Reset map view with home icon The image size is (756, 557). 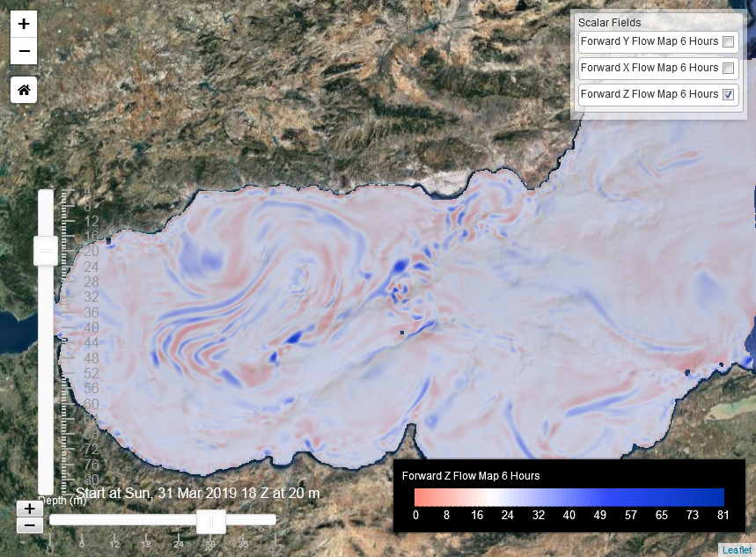coord(24,90)
